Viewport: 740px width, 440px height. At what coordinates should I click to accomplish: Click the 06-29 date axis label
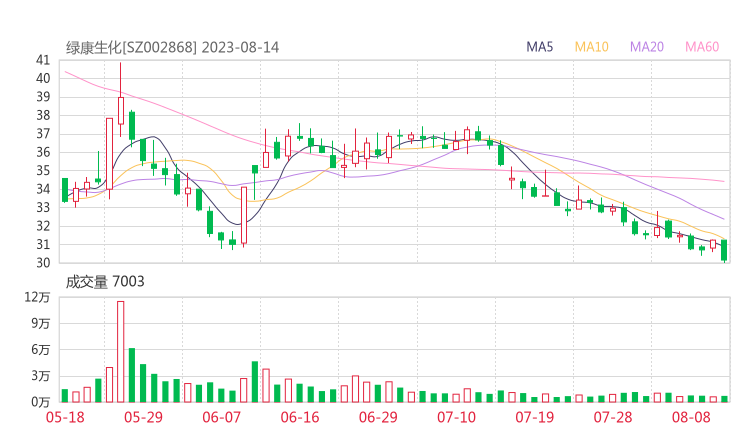coord(378,417)
